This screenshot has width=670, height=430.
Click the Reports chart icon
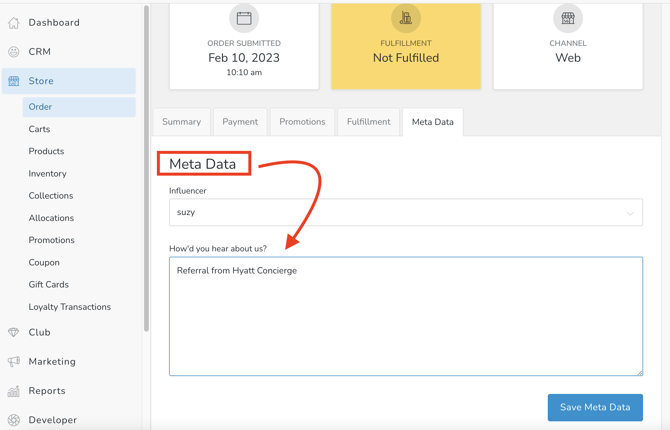[14, 391]
